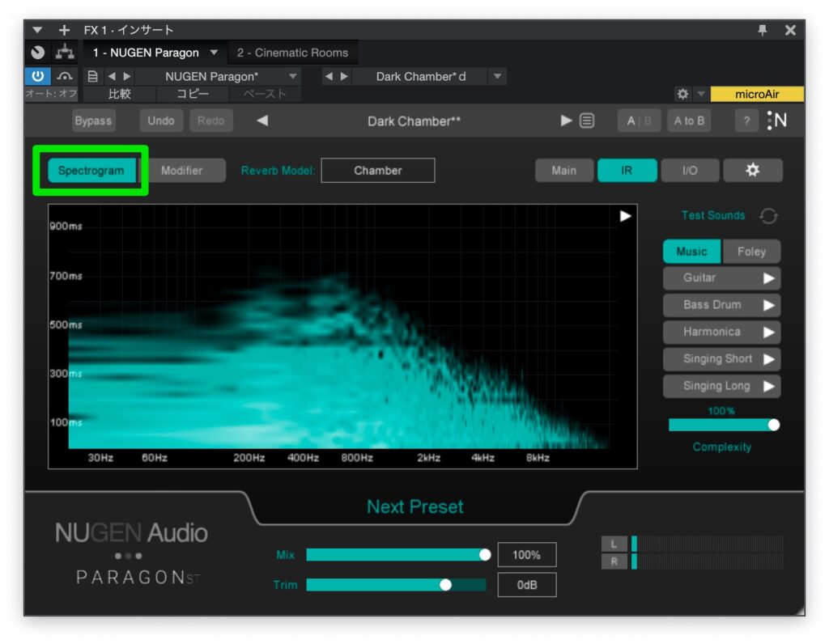Click the Mix slider handle

485,554
